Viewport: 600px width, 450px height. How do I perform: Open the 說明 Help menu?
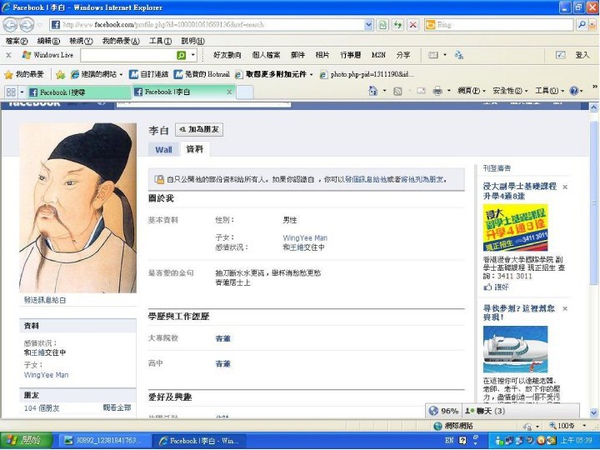coord(193,41)
